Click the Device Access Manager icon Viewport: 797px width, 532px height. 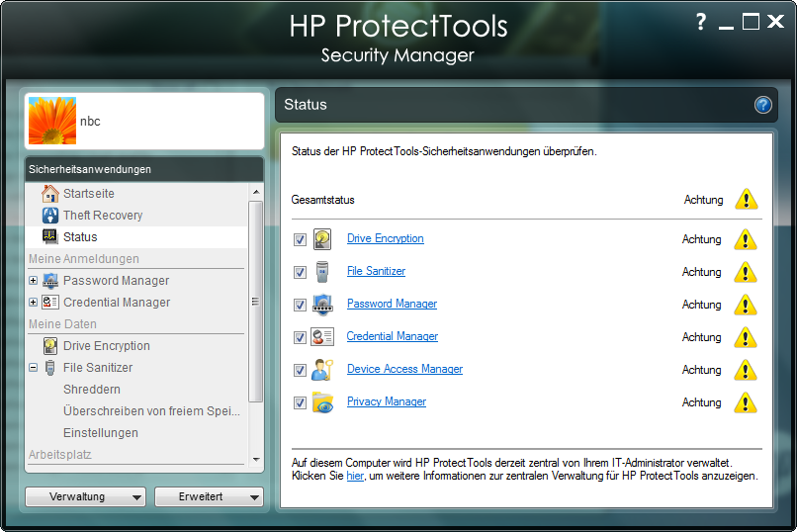[x=322, y=370]
